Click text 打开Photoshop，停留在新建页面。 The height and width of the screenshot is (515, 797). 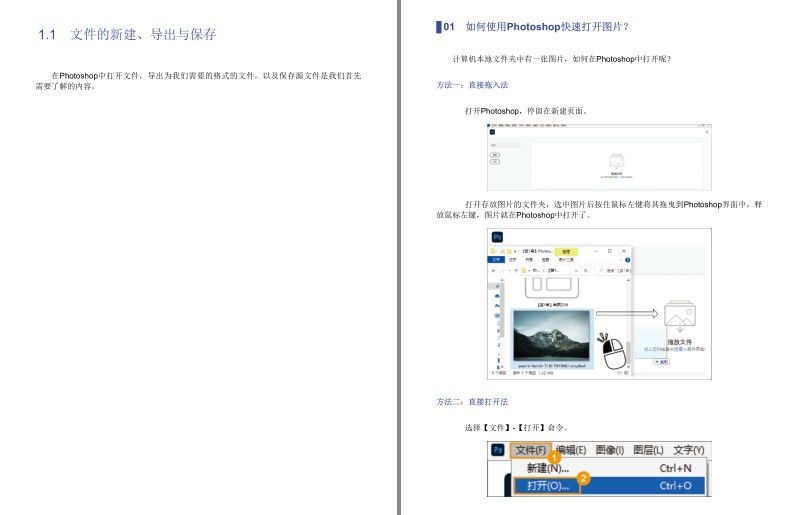(526, 111)
